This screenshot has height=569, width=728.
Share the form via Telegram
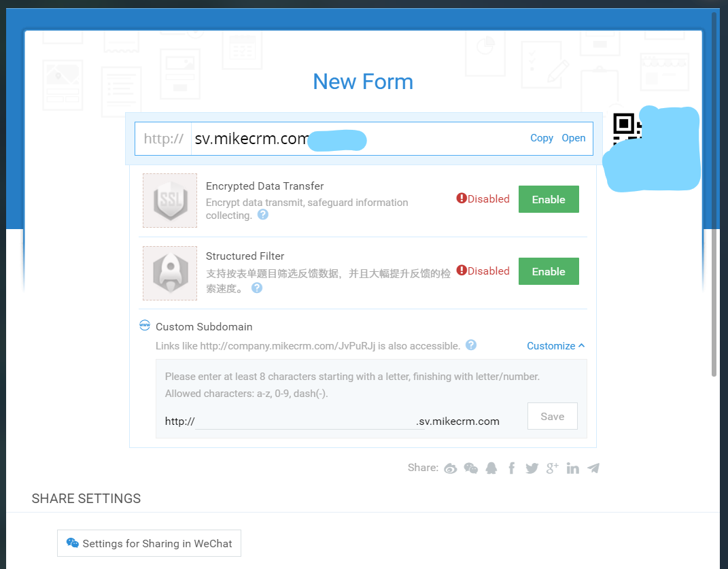coord(593,468)
